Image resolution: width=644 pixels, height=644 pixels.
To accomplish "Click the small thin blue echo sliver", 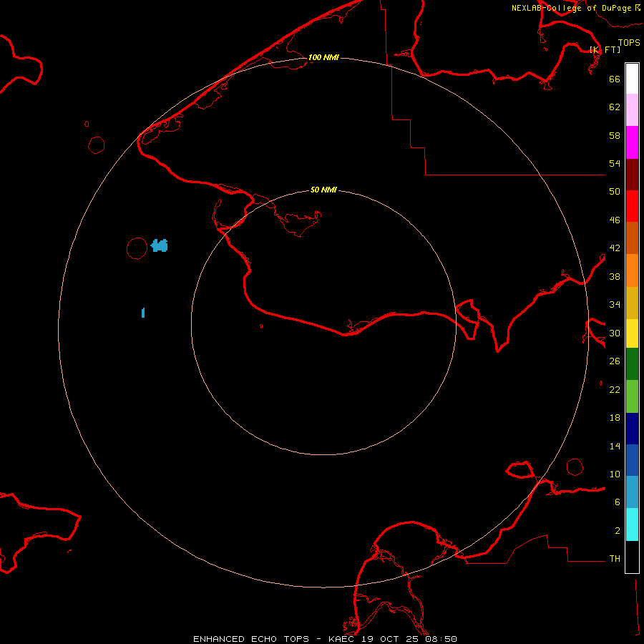I will [x=143, y=313].
